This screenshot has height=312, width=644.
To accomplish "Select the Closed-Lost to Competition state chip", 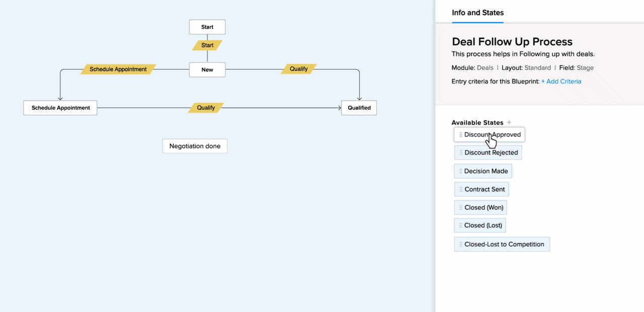I will coord(502,245).
